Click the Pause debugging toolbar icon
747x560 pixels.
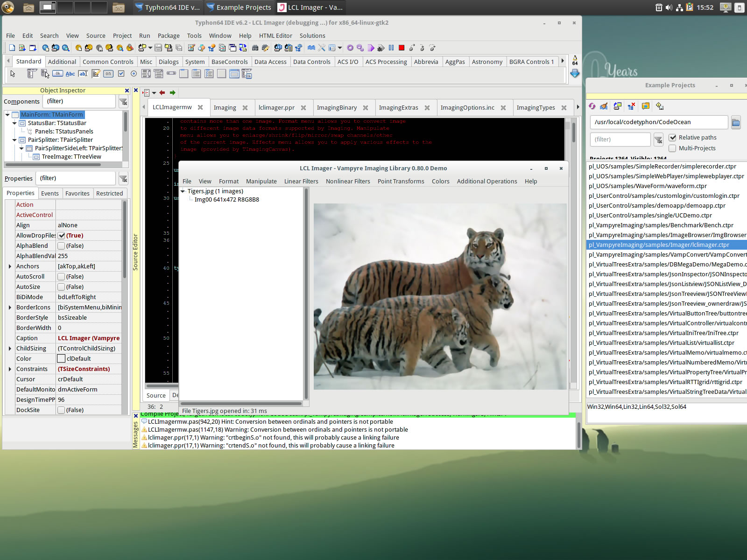coord(391,48)
